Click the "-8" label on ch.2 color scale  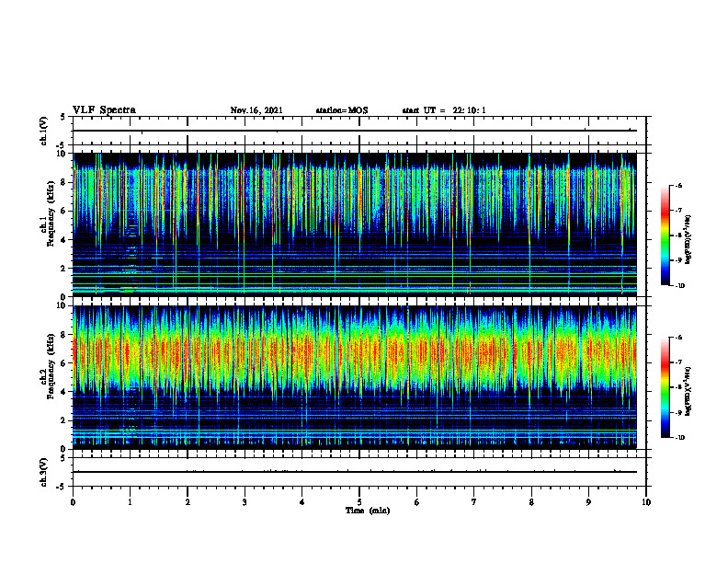678,387
